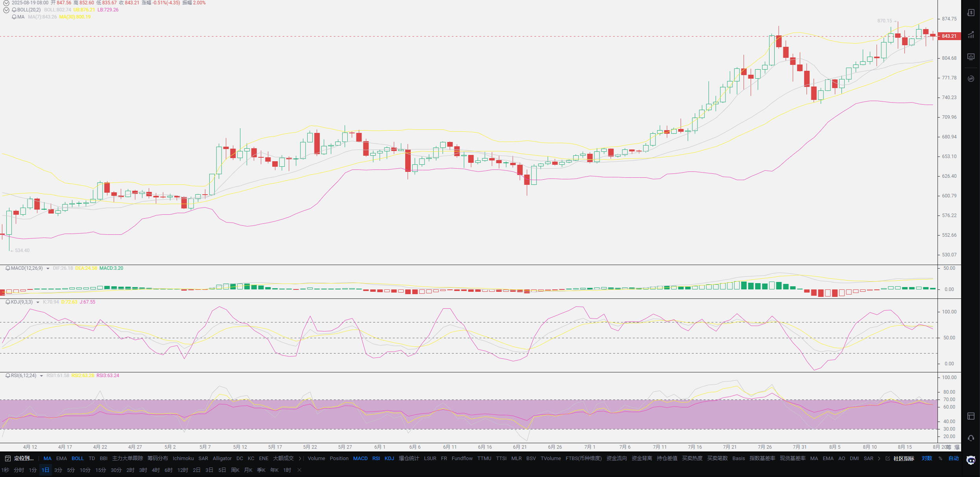Add the Fundflow sub-indicator

tap(462, 459)
